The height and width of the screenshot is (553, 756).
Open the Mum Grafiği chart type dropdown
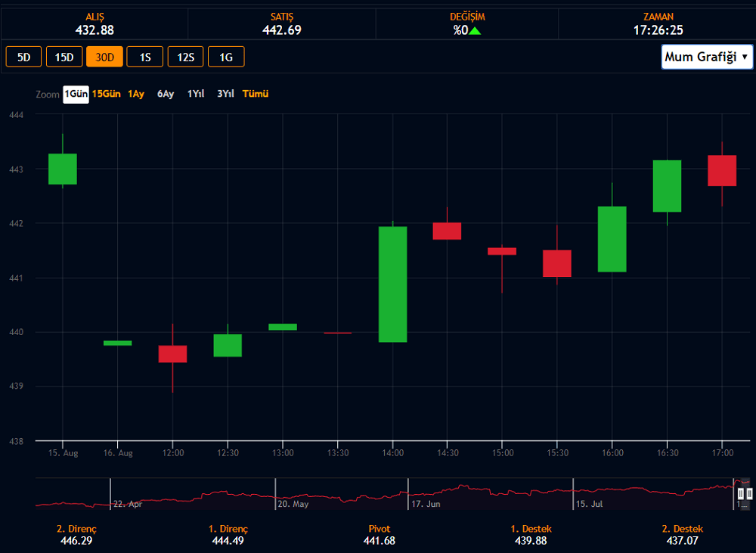click(707, 57)
